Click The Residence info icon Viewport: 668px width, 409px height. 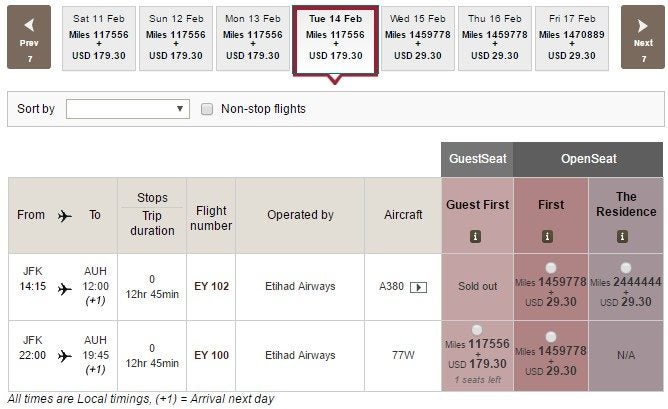point(622,236)
